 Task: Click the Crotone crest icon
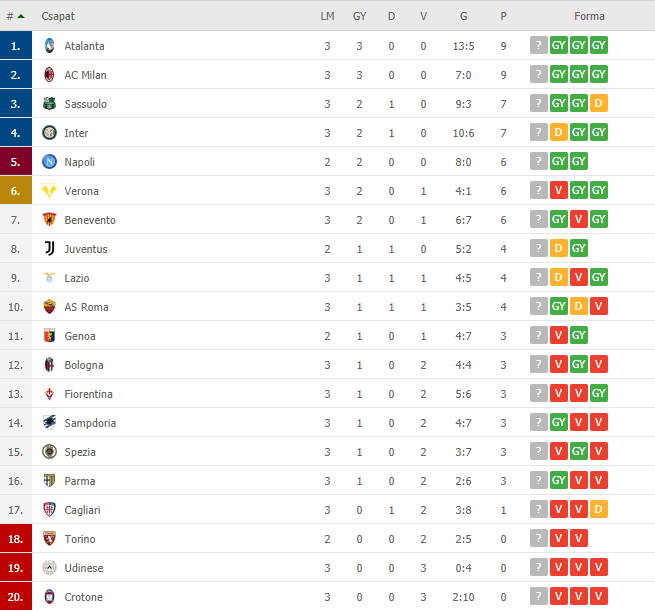[49, 597]
